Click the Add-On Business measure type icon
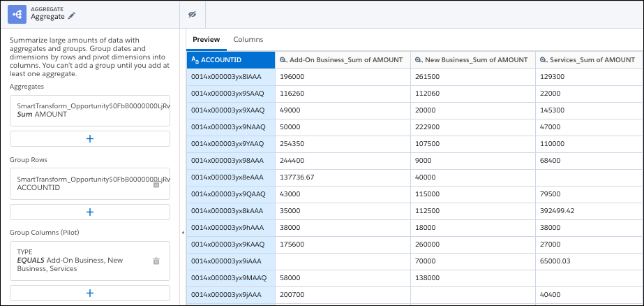The image size is (644, 306). tap(283, 60)
